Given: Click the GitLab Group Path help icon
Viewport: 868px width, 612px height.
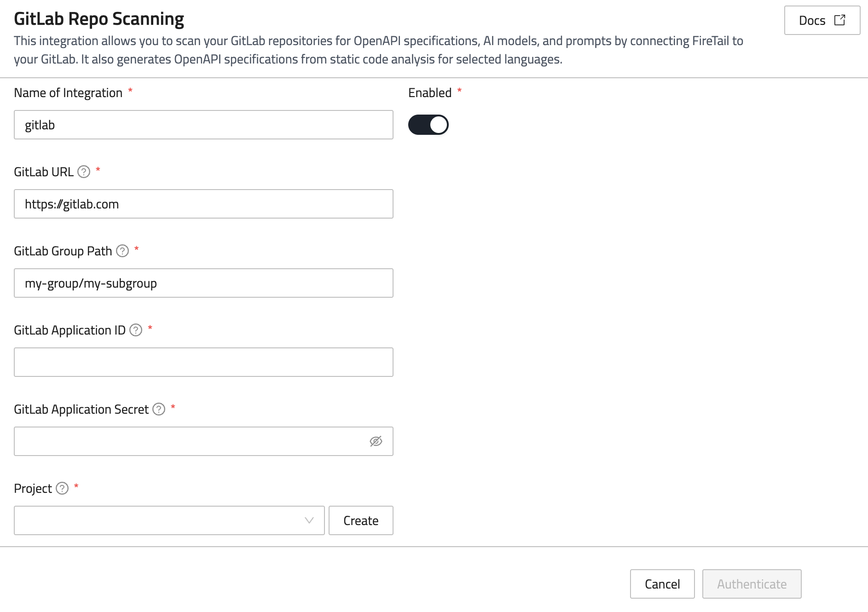Looking at the screenshot, I should tap(122, 251).
